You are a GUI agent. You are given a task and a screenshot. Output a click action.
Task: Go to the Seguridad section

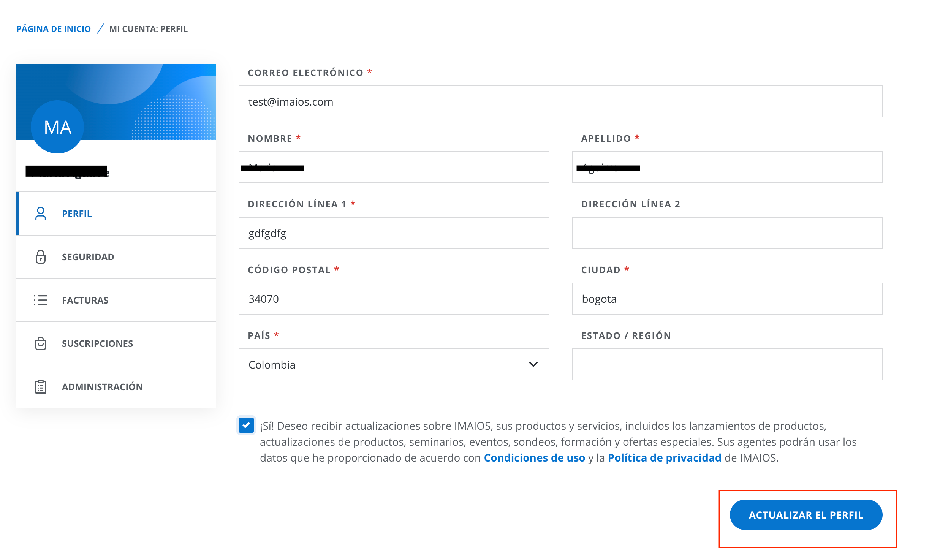coord(116,257)
